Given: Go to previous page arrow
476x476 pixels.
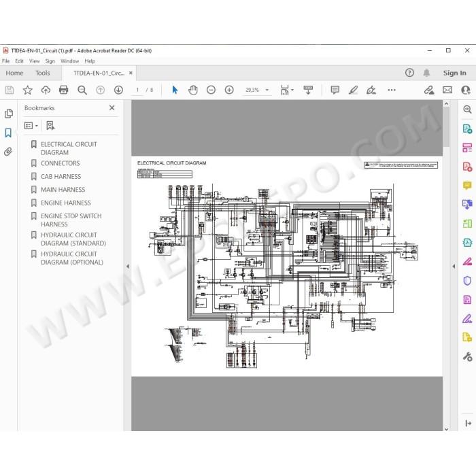Looking at the screenshot, I should (x=100, y=90).
